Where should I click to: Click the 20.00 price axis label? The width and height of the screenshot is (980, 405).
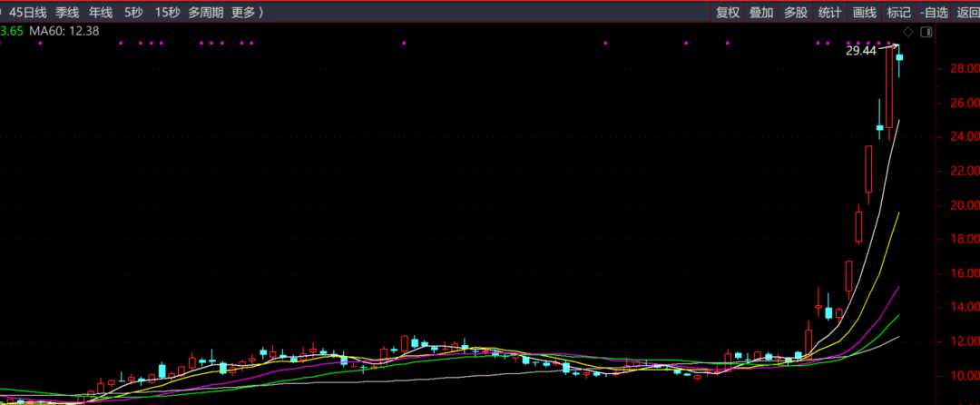(x=965, y=205)
